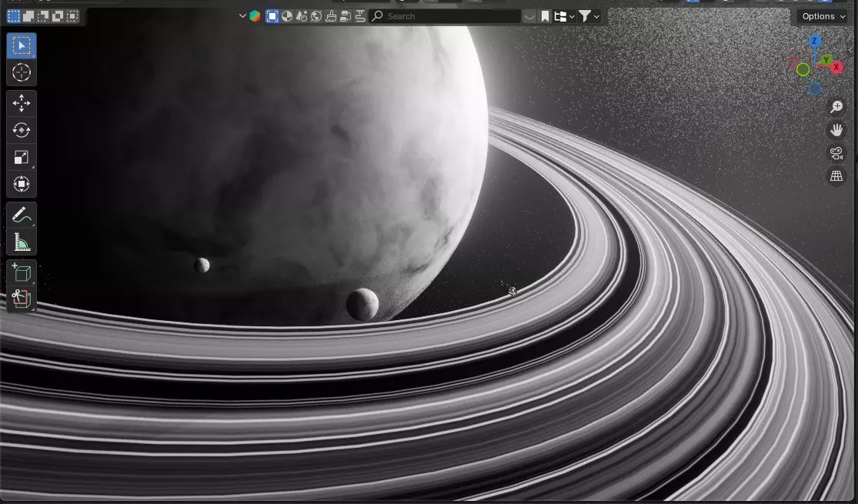Enable the Extend selection mode
The image size is (858, 504).
point(28,16)
